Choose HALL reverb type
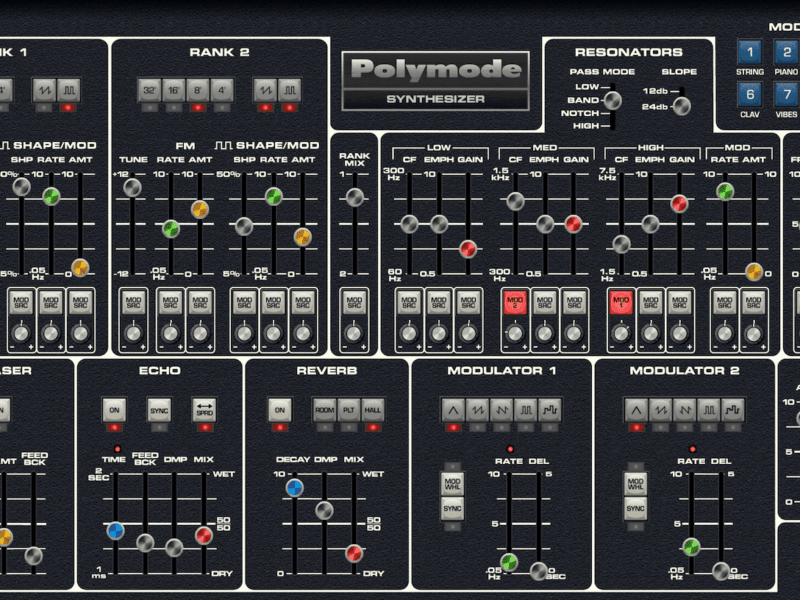Screen dimensions: 800x600 click(372, 410)
